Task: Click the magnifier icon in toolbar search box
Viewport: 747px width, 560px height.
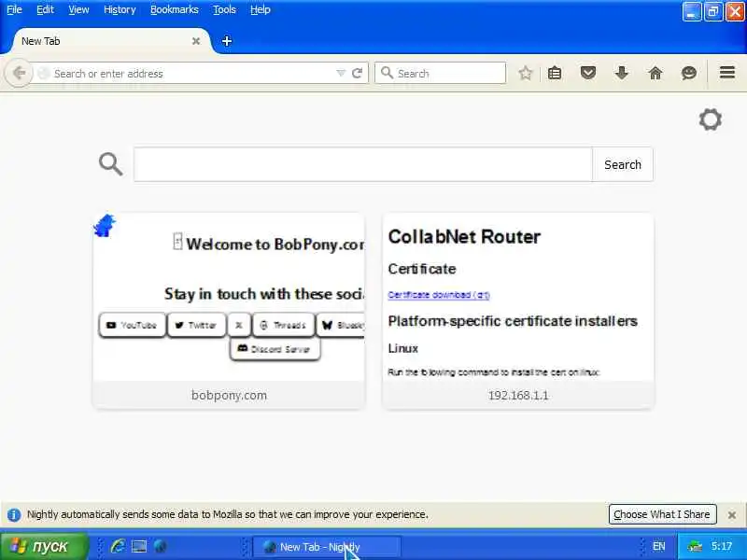Action: 387,73
